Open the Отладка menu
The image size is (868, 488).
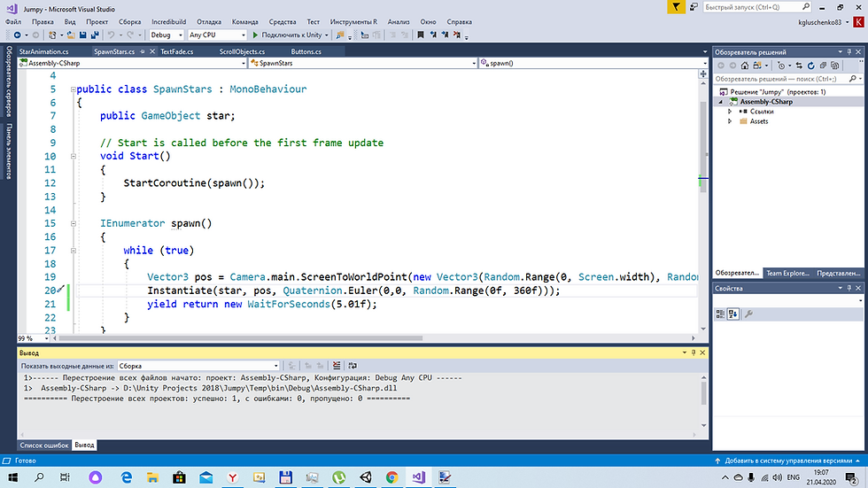pos(209,21)
